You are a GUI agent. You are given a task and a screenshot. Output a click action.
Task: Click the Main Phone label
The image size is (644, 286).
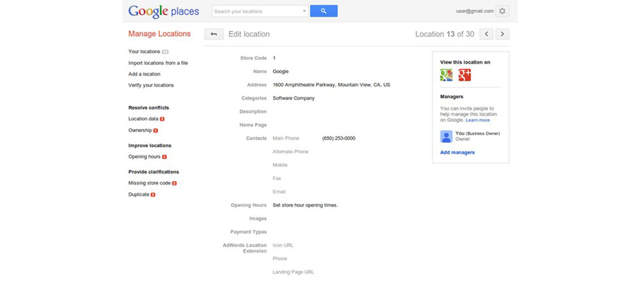click(x=286, y=138)
